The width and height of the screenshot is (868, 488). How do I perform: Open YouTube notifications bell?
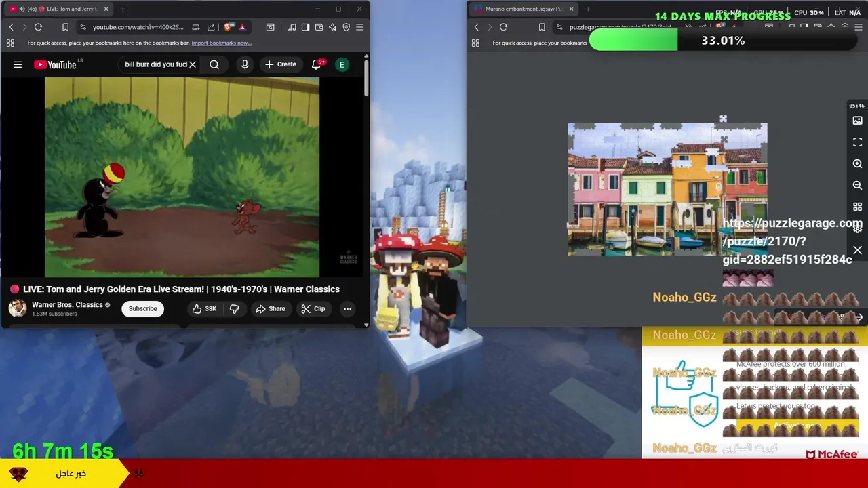[316, 64]
